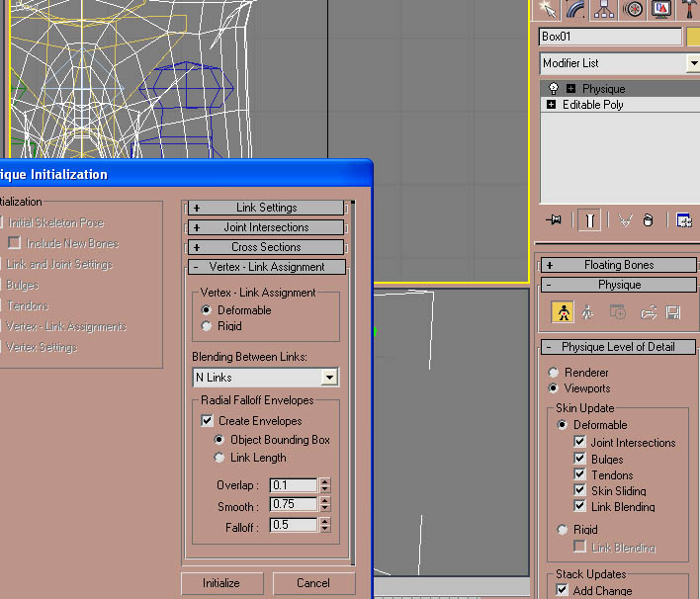Open the Hierarchy panel tab
This screenshot has height=599, width=700.
[603, 10]
